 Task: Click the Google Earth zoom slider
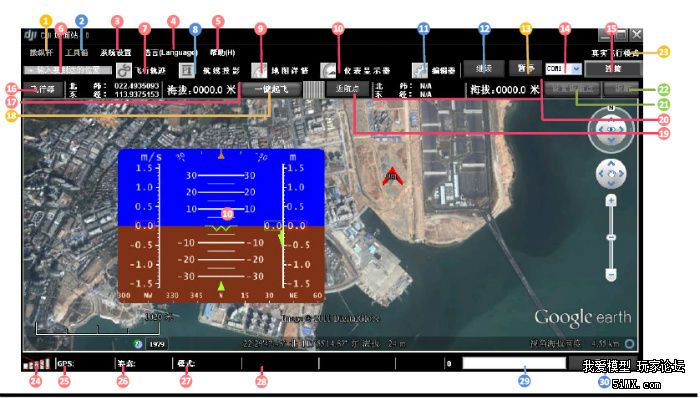pyautogui.click(x=611, y=237)
